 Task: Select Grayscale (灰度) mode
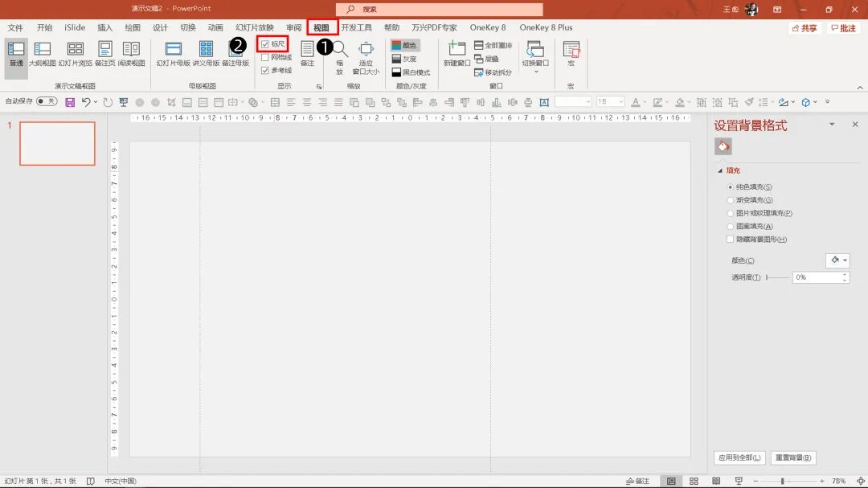coord(404,59)
